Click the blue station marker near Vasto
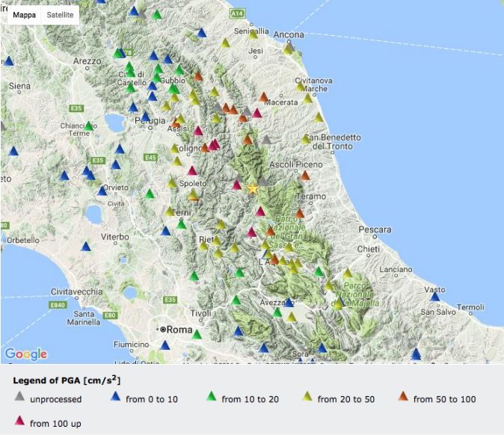The height and width of the screenshot is (435, 504). (x=435, y=297)
